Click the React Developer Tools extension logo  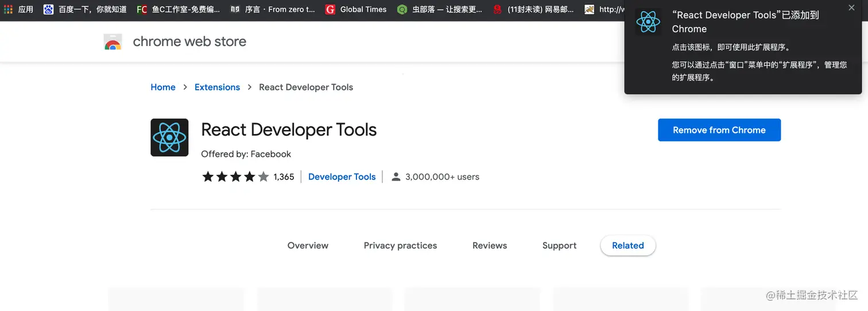click(169, 137)
